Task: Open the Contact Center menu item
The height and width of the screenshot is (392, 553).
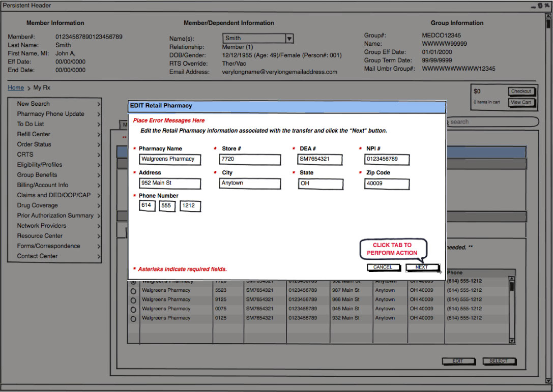Action: click(x=37, y=256)
